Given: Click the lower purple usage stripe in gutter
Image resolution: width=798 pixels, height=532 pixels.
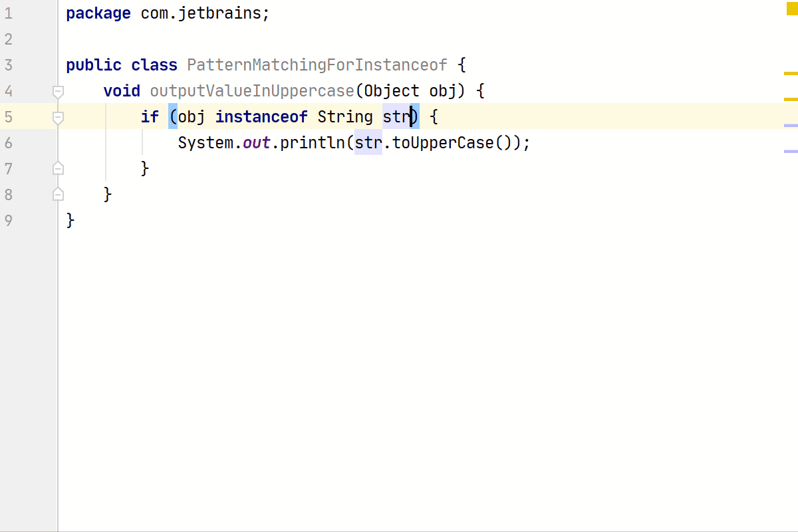Looking at the screenshot, I should [791, 152].
